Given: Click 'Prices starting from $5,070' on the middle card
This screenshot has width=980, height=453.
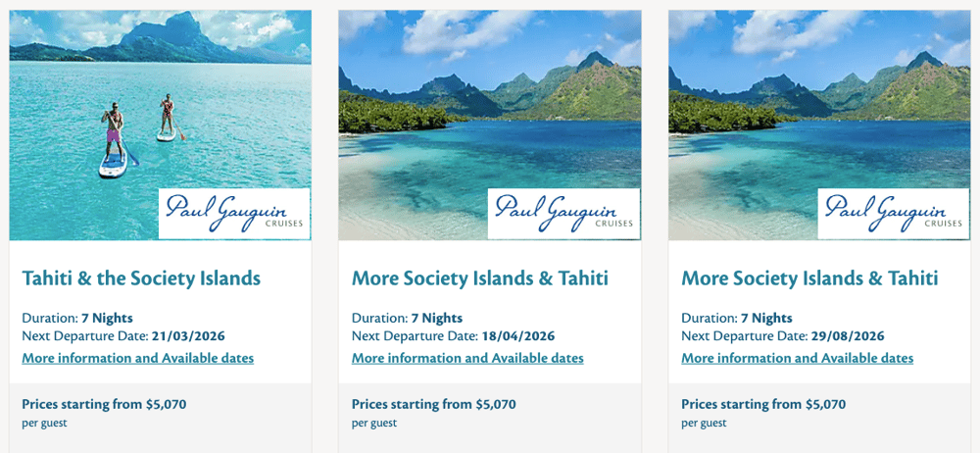Looking at the screenshot, I should pyautogui.click(x=433, y=404).
